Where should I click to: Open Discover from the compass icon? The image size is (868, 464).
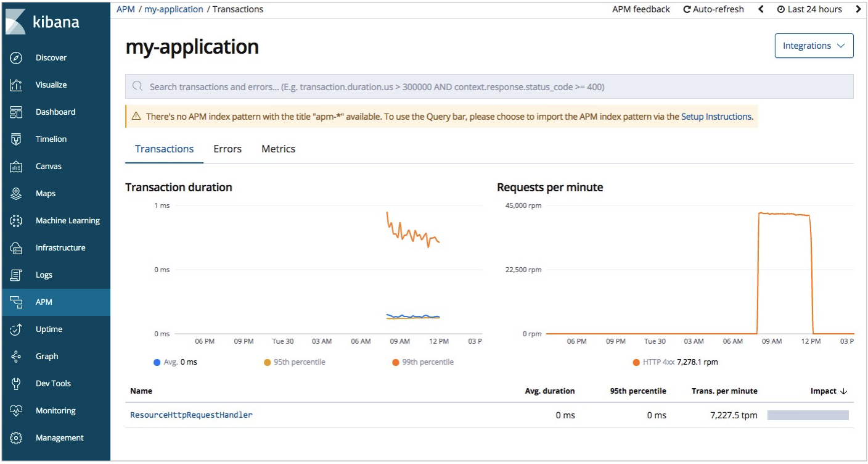click(x=17, y=57)
